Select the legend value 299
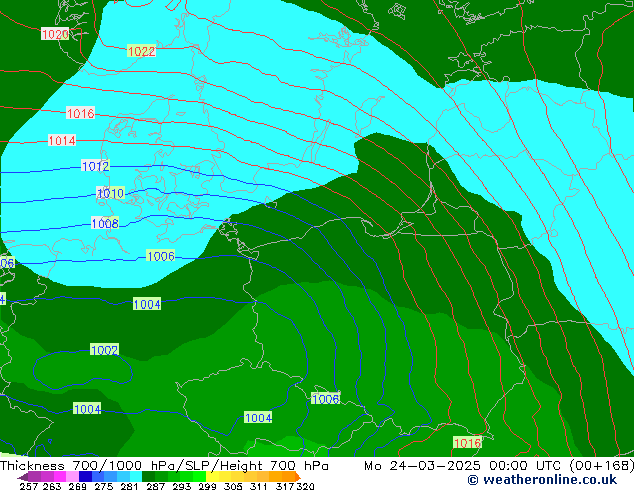634x490 pixels. [207, 486]
